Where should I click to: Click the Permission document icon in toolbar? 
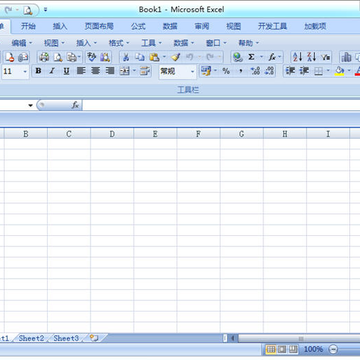tap(9, 57)
